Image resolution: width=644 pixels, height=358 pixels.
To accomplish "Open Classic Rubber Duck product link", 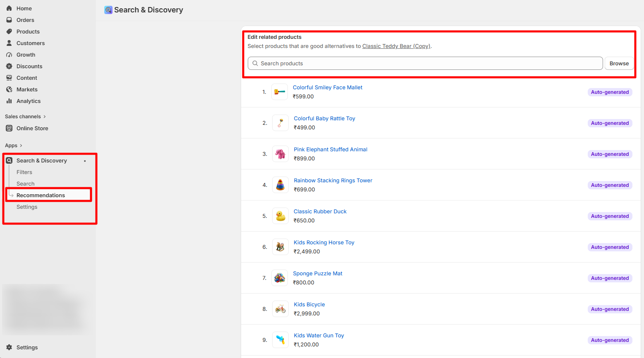I will (320, 211).
